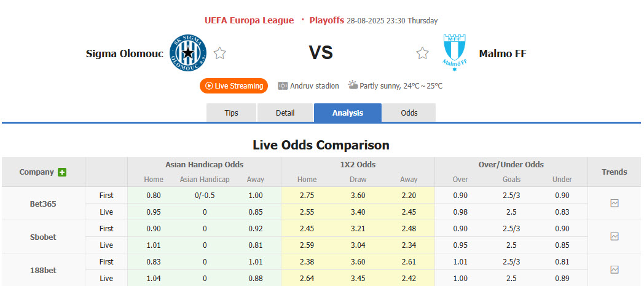Switch to the Tips tab

click(231, 113)
